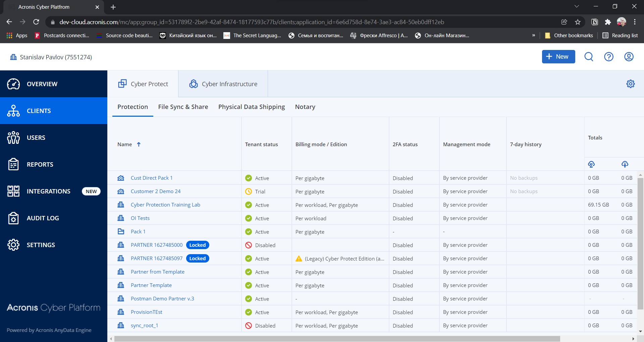The image size is (644, 342).
Task: Open the Customer 2 Demo 24 link
Action: [x=156, y=191]
